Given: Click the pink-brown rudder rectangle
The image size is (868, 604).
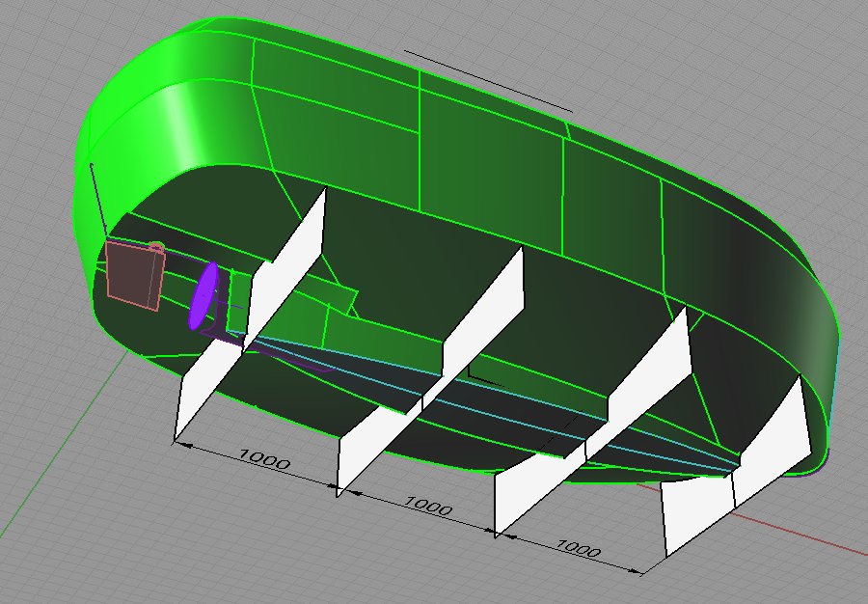Looking at the screenshot, I should pyautogui.click(x=135, y=274).
